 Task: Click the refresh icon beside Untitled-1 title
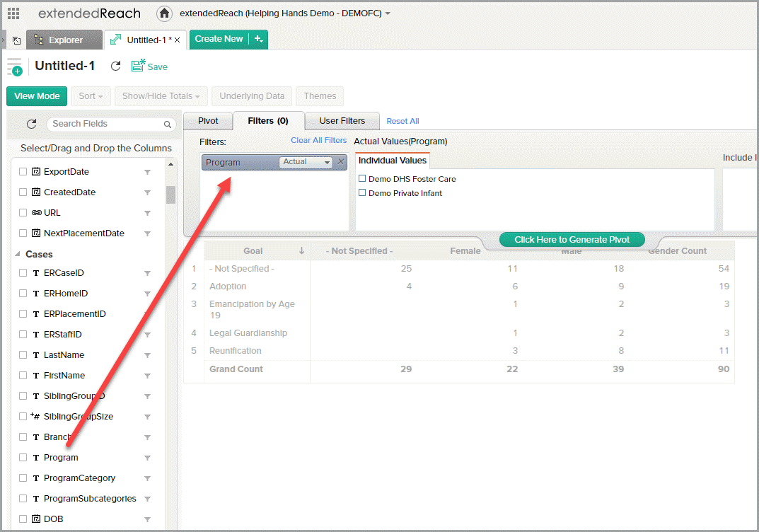116,66
